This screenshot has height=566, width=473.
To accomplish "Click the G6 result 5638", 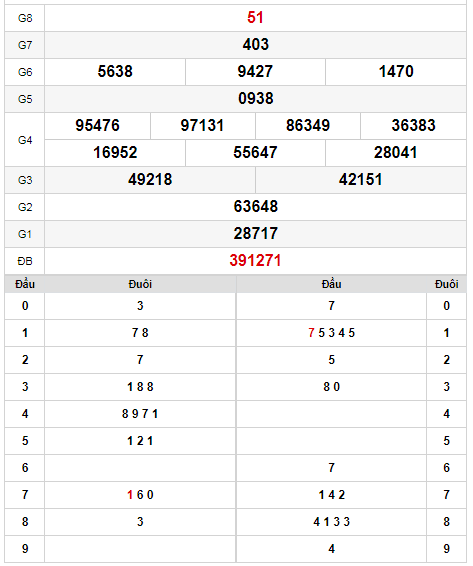I will pyautogui.click(x=115, y=71).
